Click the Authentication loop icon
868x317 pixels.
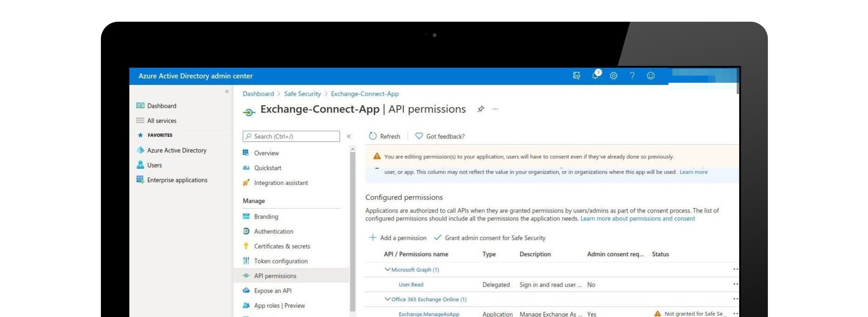246,231
